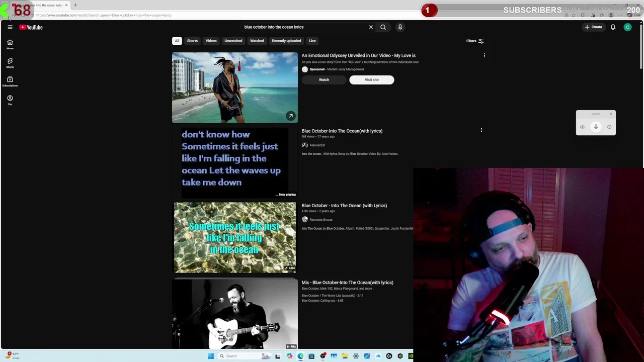Open a new browser tab

coord(75,5)
